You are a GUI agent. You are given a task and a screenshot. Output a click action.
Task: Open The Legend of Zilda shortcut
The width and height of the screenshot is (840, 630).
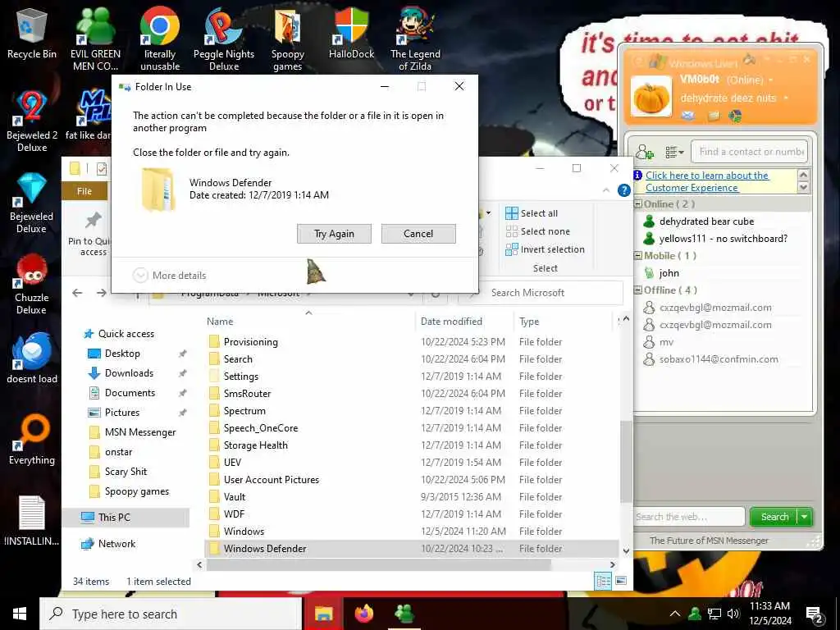pyautogui.click(x=415, y=39)
